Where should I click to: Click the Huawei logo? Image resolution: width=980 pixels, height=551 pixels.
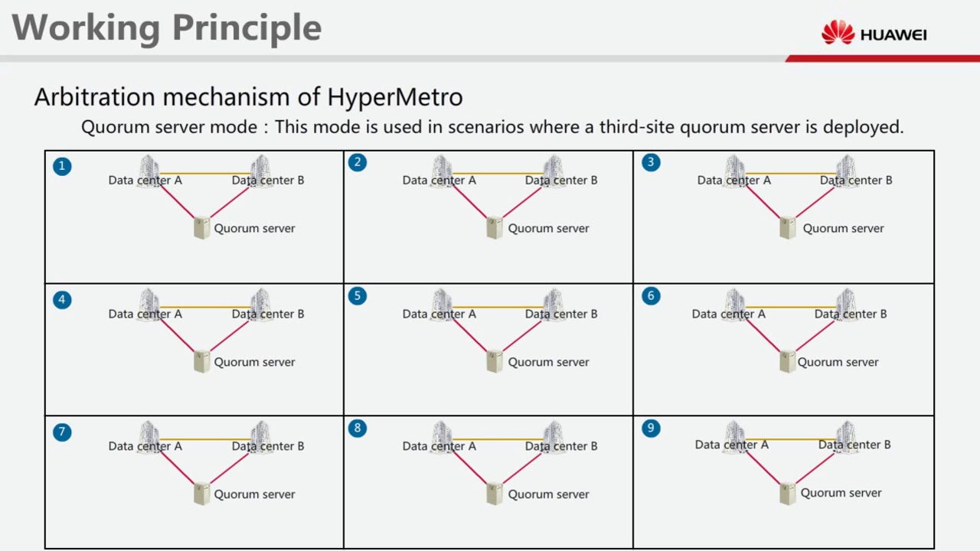pos(874,34)
